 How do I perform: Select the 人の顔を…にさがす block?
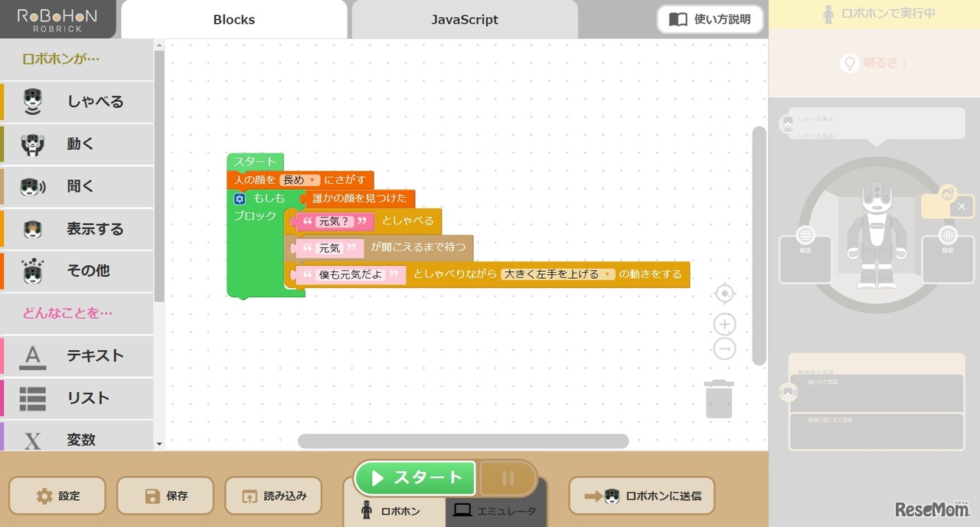pyautogui.click(x=300, y=180)
